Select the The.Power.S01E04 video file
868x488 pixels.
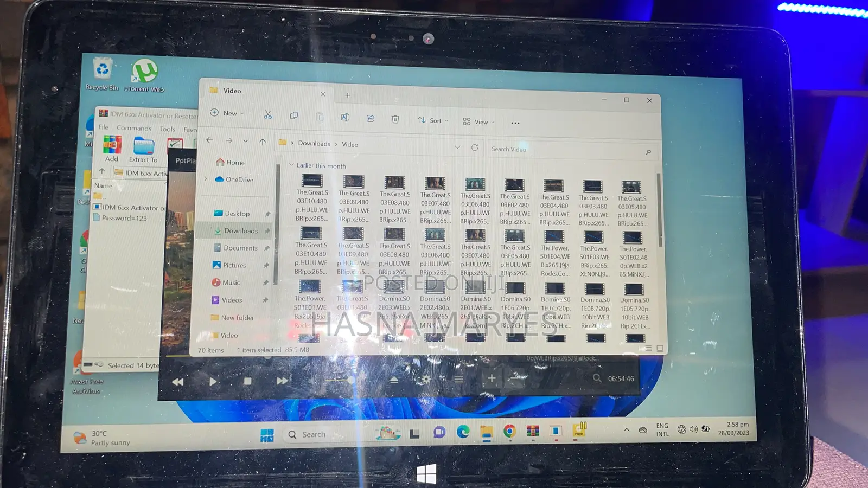(x=555, y=253)
